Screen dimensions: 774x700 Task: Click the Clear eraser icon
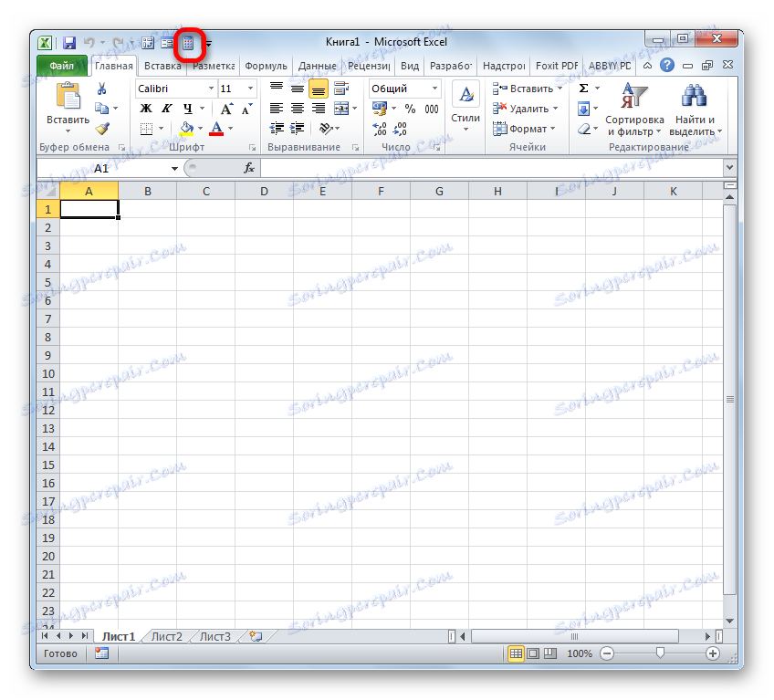click(x=584, y=129)
